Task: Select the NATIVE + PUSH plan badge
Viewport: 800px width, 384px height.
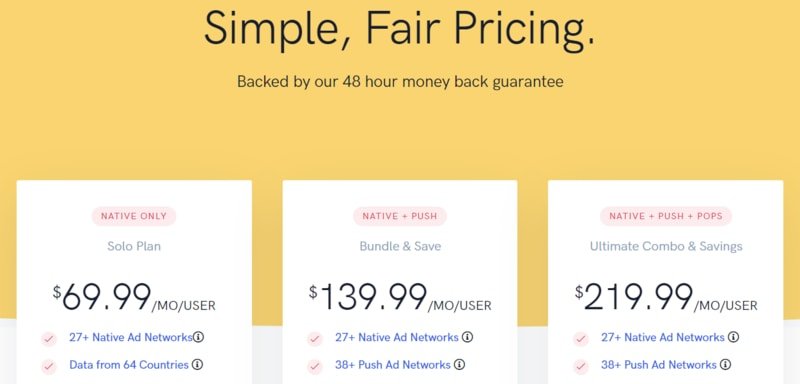Action: coord(400,216)
